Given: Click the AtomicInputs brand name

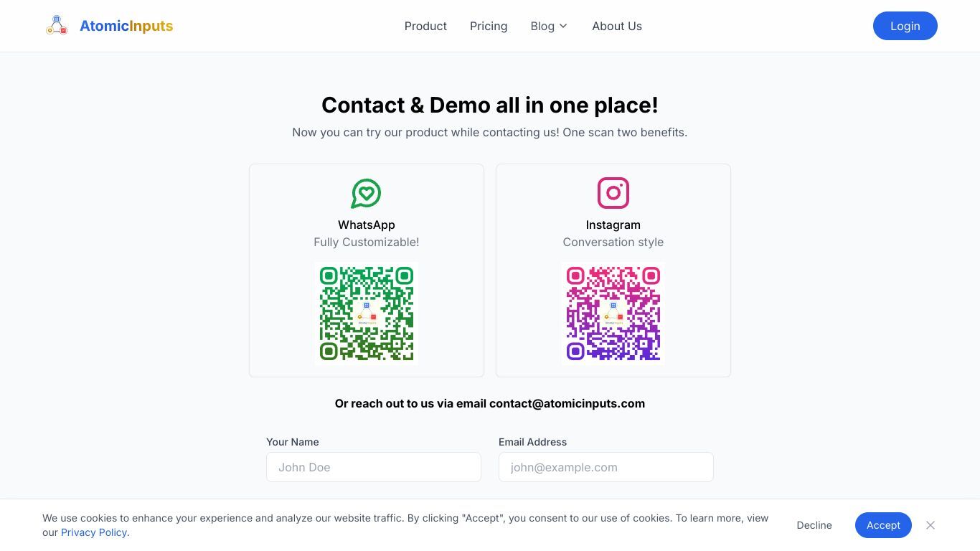Looking at the screenshot, I should click(126, 26).
